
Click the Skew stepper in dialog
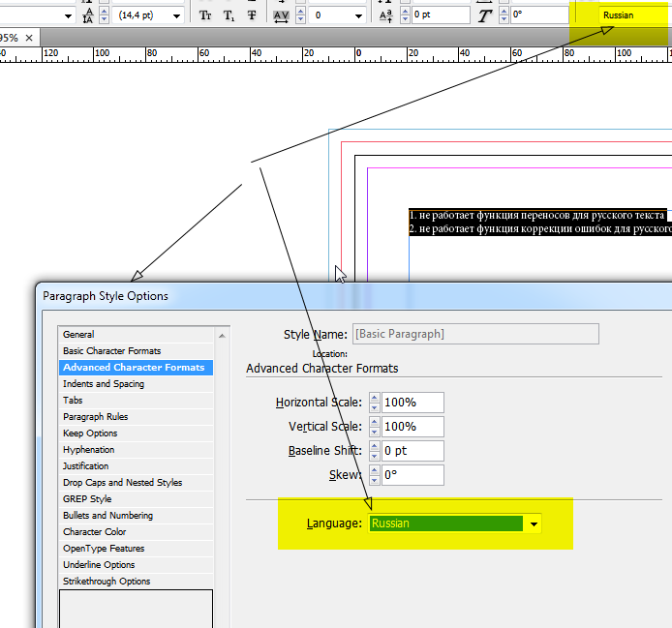point(374,475)
